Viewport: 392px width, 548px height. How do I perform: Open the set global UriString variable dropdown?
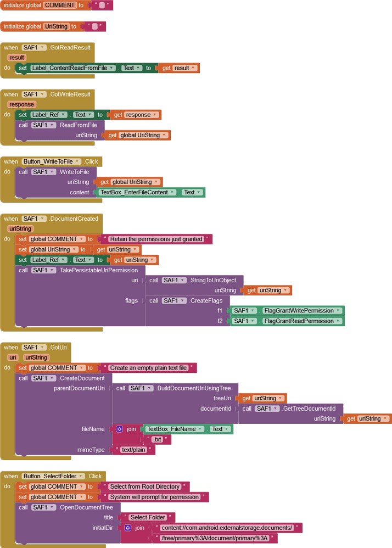53,249
